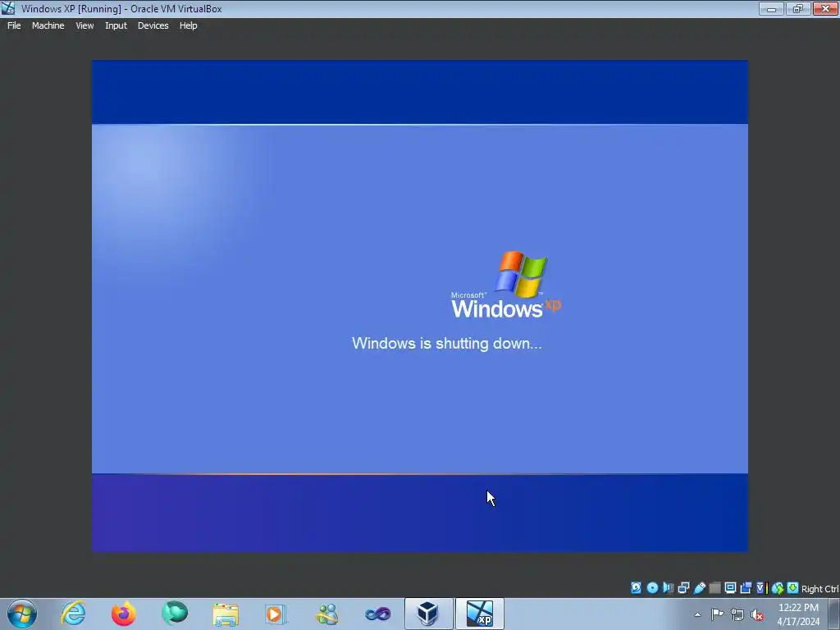This screenshot has width=840, height=630.
Task: Open Windows Media Player from taskbar
Action: click(x=276, y=614)
